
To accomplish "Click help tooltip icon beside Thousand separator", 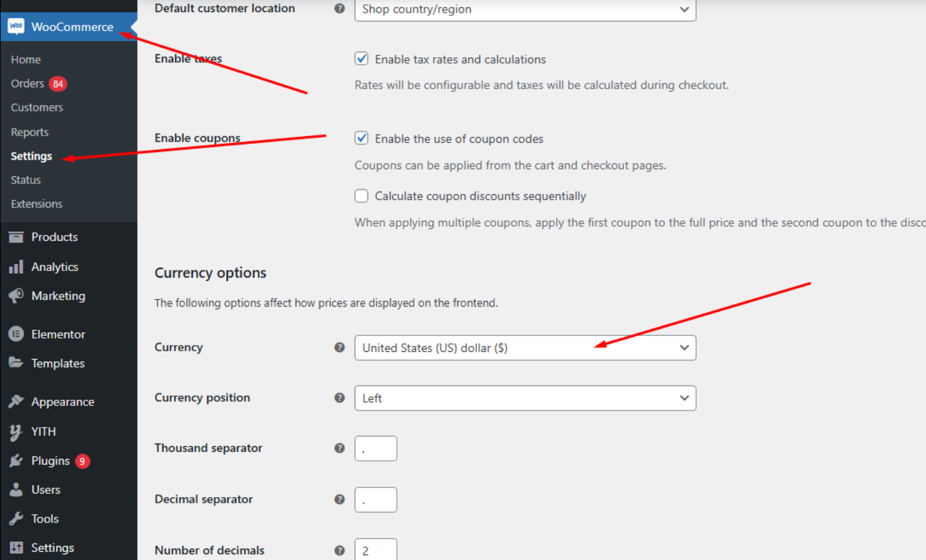I will click(x=339, y=448).
